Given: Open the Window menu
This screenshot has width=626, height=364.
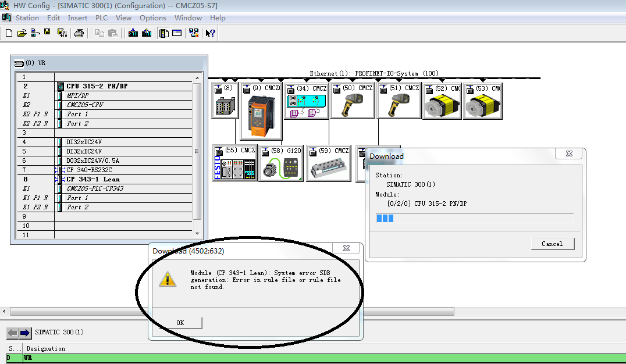Looking at the screenshot, I should pyautogui.click(x=188, y=18).
